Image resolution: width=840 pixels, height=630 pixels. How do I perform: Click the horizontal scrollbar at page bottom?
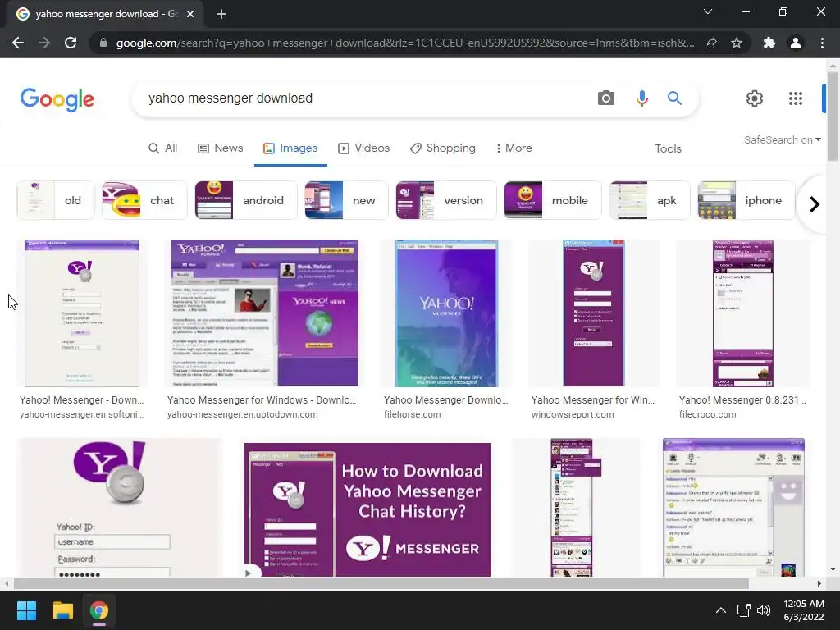click(x=381, y=583)
